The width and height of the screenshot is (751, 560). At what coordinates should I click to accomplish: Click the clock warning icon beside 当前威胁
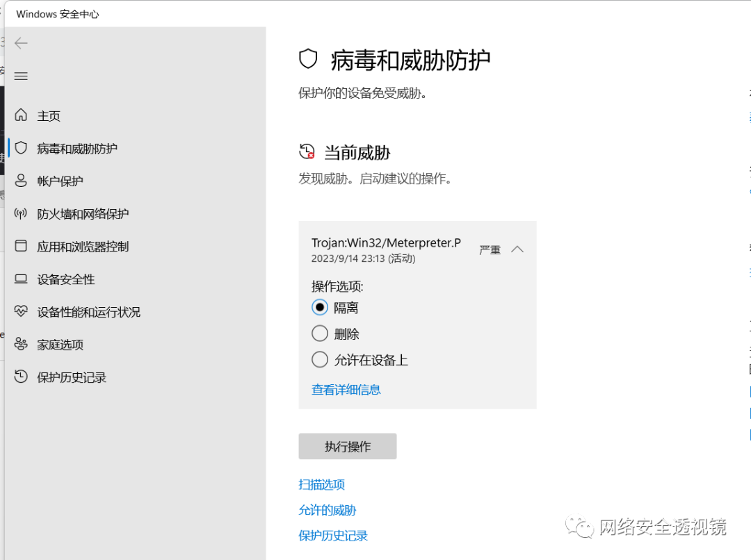[307, 151]
